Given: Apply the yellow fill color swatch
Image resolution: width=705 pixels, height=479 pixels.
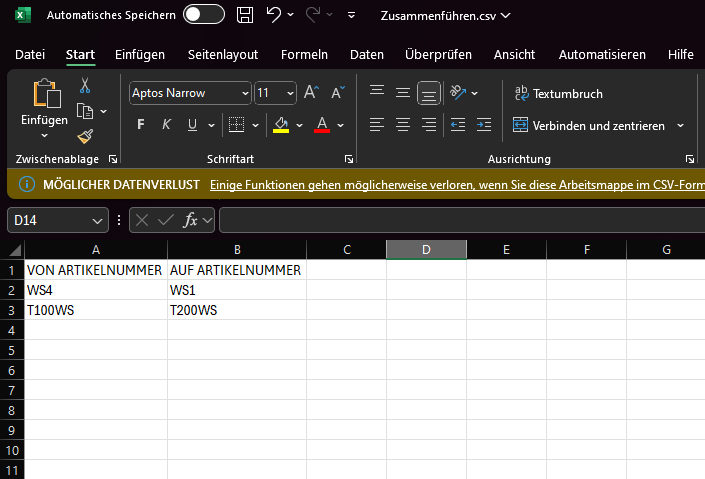Looking at the screenshot, I should [x=281, y=125].
